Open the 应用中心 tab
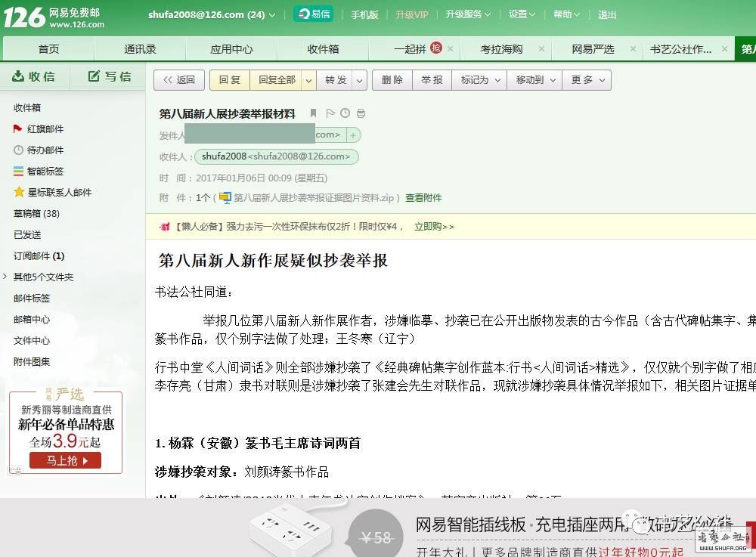The height and width of the screenshot is (557, 756). (231, 49)
